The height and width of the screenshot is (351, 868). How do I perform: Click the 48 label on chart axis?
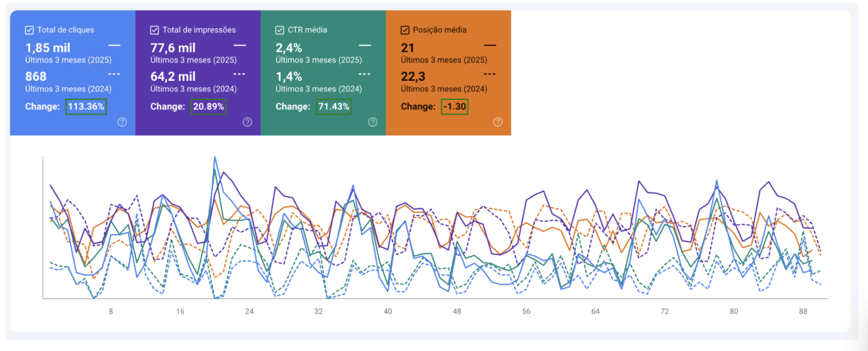point(457,312)
